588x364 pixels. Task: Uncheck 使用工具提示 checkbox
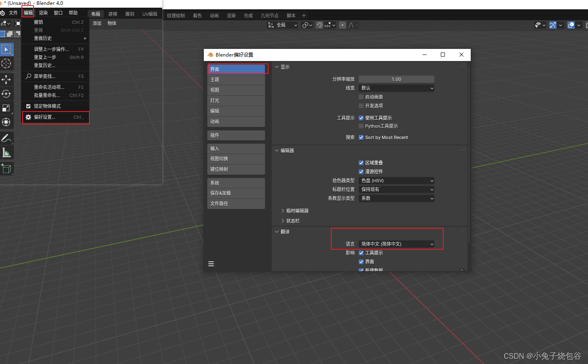coord(361,118)
